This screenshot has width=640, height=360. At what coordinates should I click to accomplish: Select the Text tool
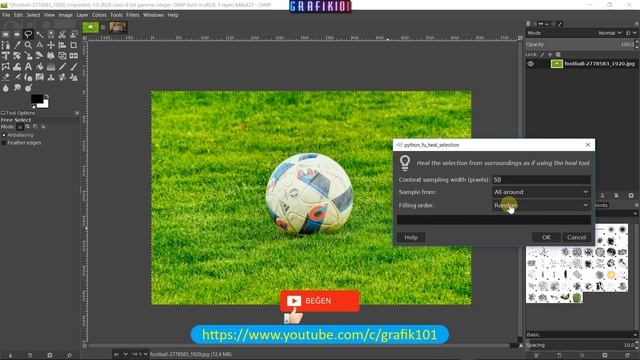point(28,67)
